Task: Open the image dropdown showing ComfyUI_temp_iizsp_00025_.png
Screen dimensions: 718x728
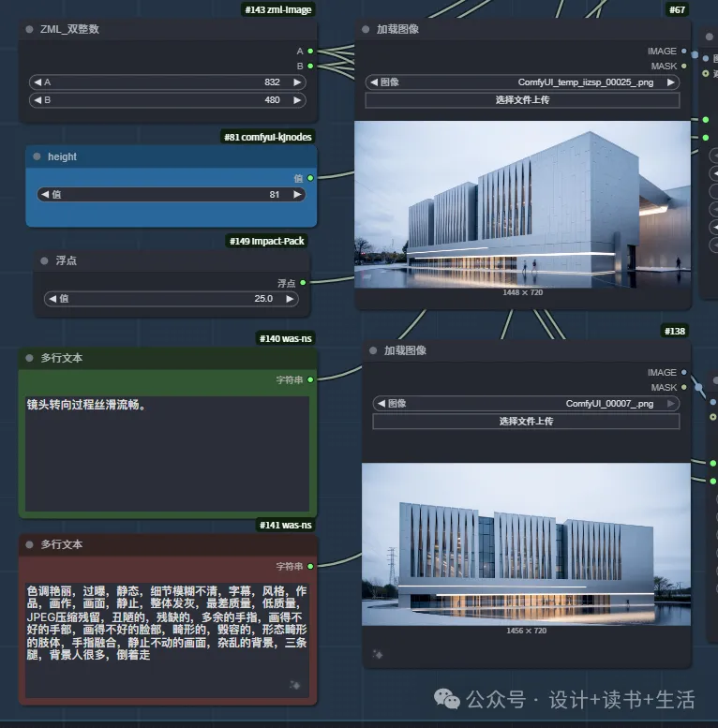Action: point(522,82)
